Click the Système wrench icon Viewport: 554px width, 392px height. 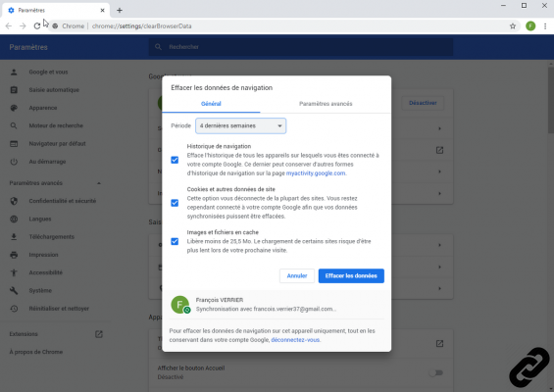coord(14,291)
